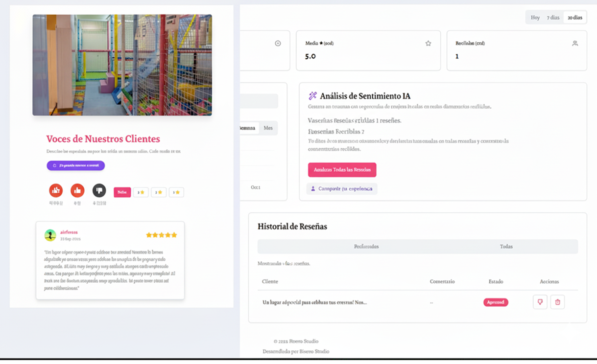The image size is (597, 364).
Task: Switch the chart to Mes view
Action: pyautogui.click(x=268, y=128)
